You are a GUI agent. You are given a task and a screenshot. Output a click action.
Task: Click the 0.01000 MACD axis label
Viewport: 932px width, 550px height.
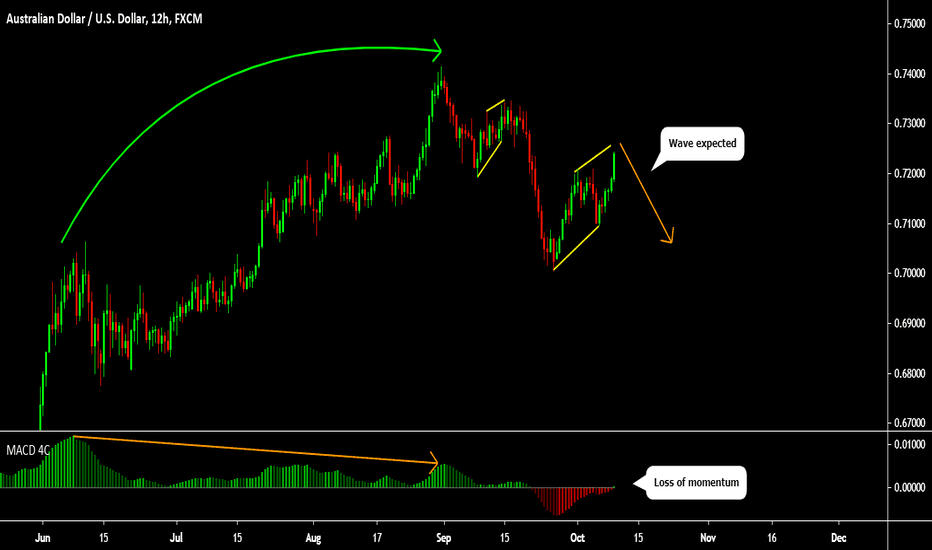pyautogui.click(x=909, y=444)
